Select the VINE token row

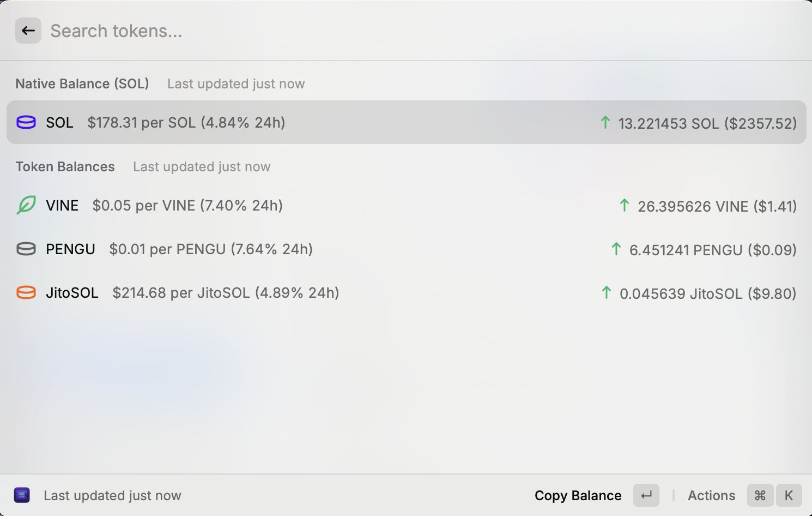coord(406,205)
